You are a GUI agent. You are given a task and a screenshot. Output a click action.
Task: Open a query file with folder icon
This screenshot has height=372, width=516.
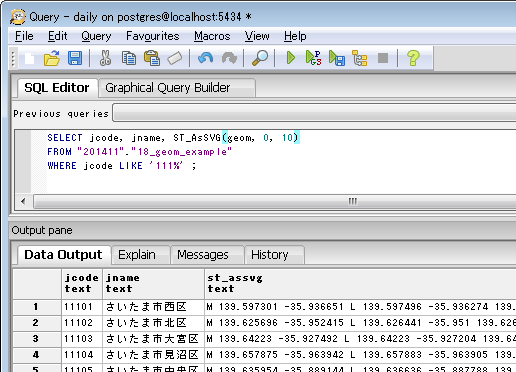point(52,58)
